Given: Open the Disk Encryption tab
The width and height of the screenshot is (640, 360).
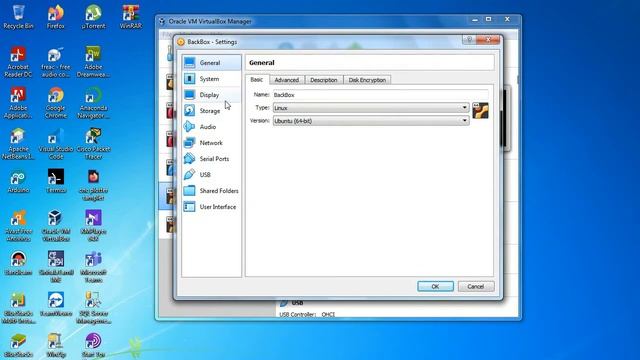Looking at the screenshot, I should [x=367, y=80].
